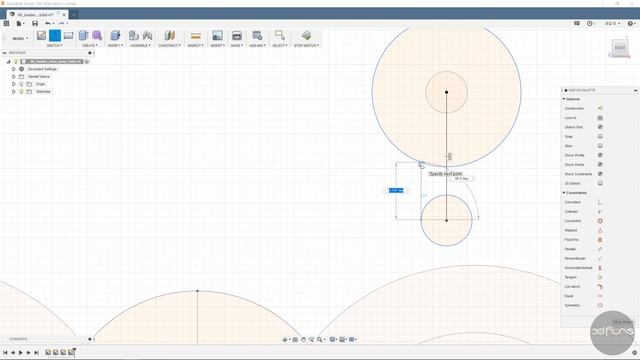This screenshot has width=640, height=360.
Task: Open the File menu dropdown
Action: (x=20, y=24)
